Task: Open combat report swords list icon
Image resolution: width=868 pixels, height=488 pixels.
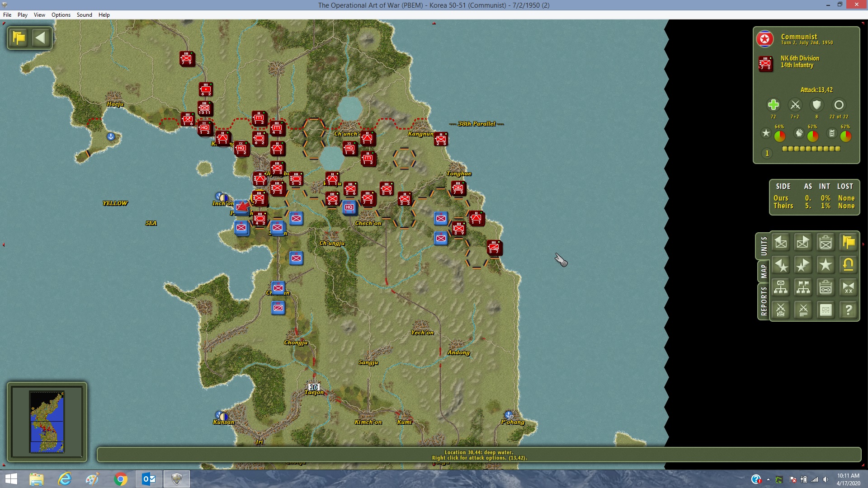Action: click(803, 310)
